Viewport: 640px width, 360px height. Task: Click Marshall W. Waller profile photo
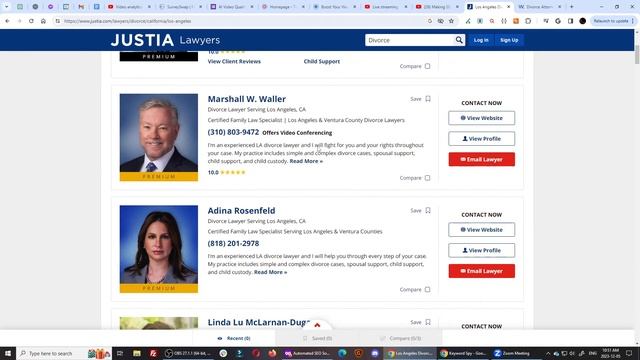[159, 133]
